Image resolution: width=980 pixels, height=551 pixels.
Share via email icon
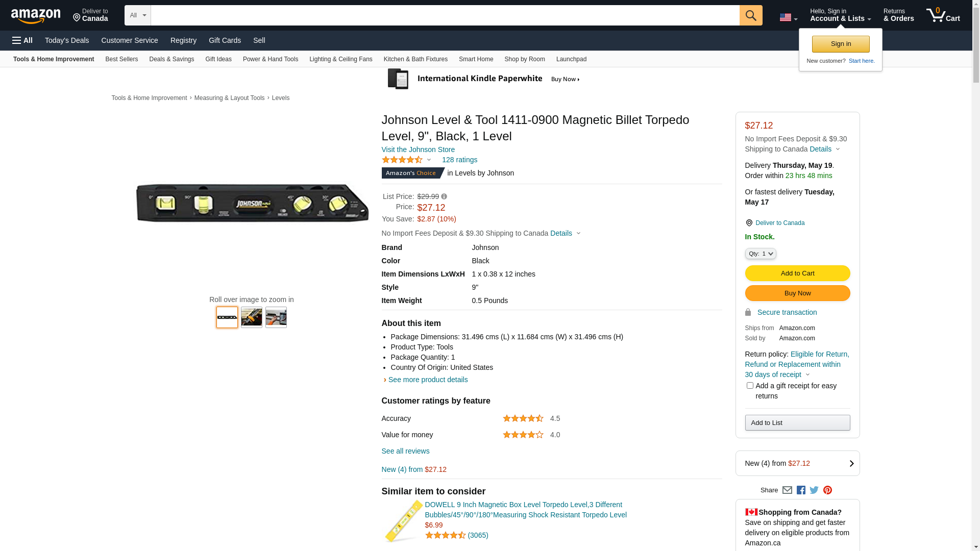coord(787,490)
